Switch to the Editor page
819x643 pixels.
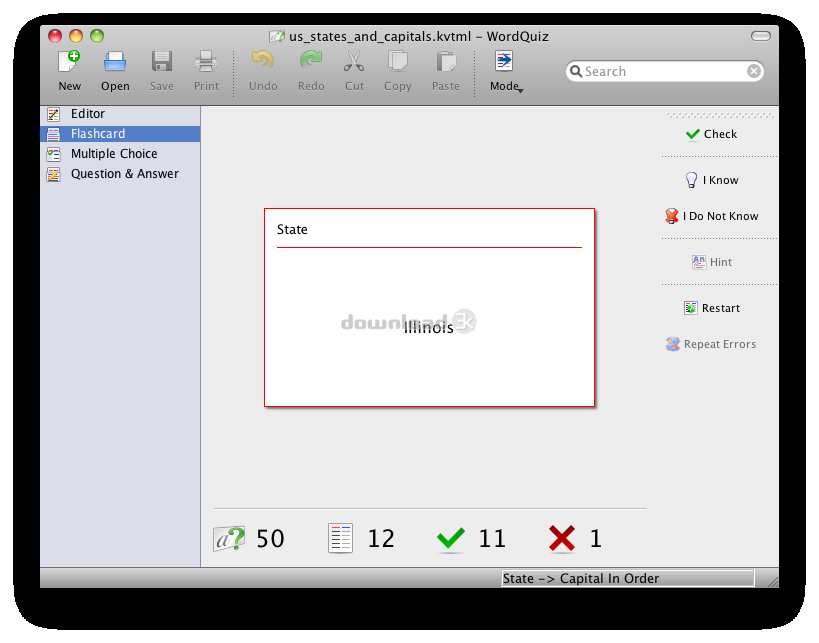[120, 114]
